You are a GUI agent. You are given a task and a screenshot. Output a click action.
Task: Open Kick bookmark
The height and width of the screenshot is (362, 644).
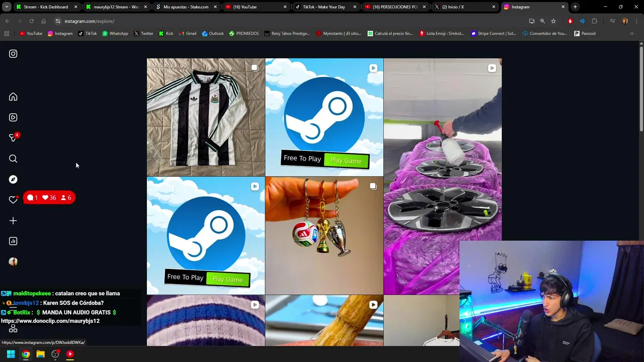[166, 34]
